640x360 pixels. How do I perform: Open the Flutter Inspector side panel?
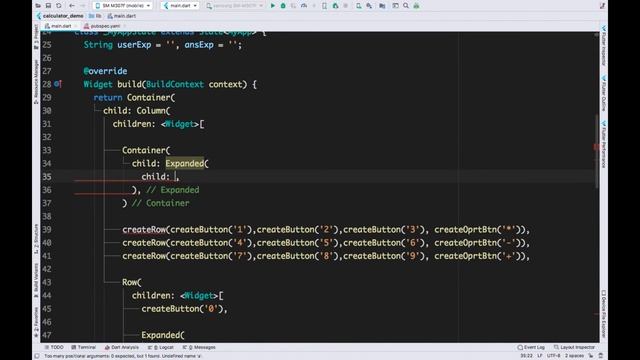click(x=604, y=46)
